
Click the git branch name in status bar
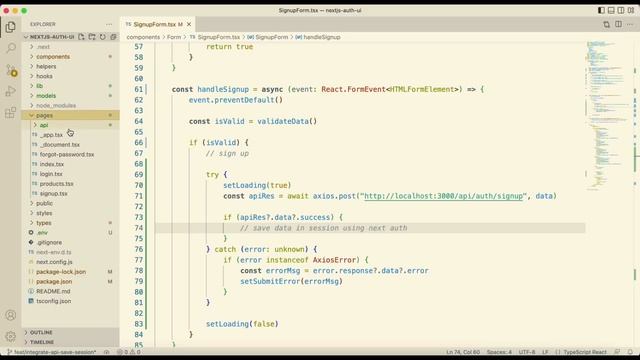(x=52, y=352)
